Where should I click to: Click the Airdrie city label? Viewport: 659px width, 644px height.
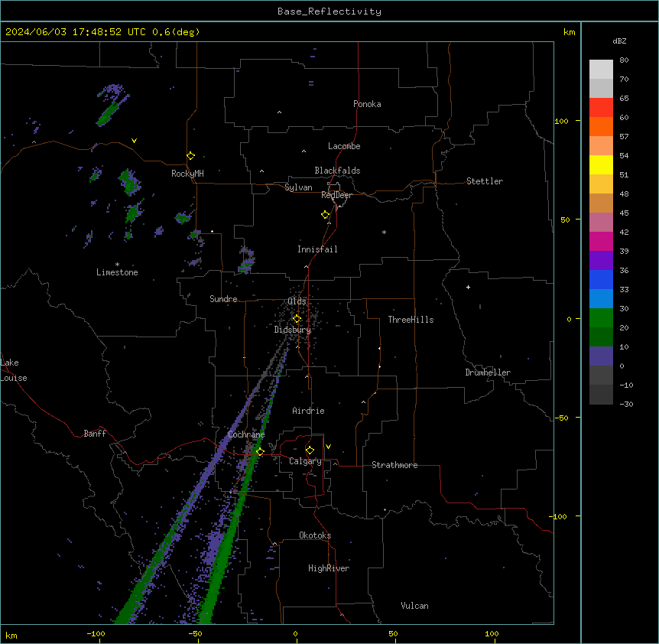tap(308, 411)
